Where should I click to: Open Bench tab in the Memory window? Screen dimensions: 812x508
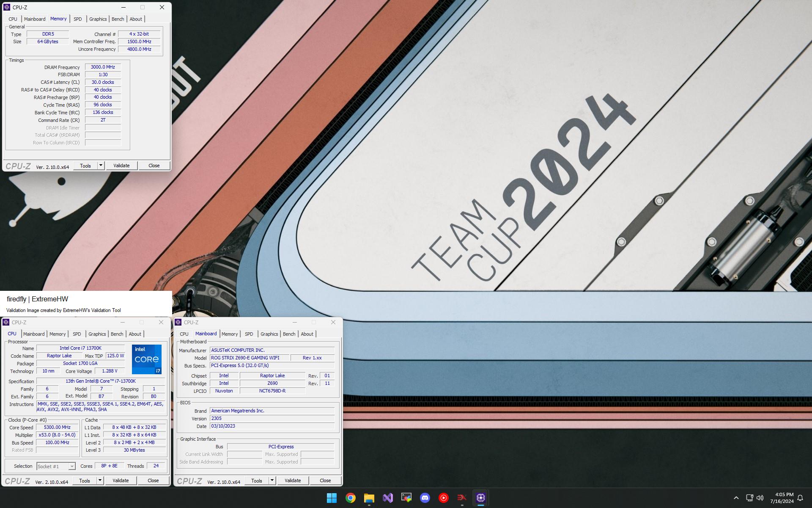click(x=118, y=19)
